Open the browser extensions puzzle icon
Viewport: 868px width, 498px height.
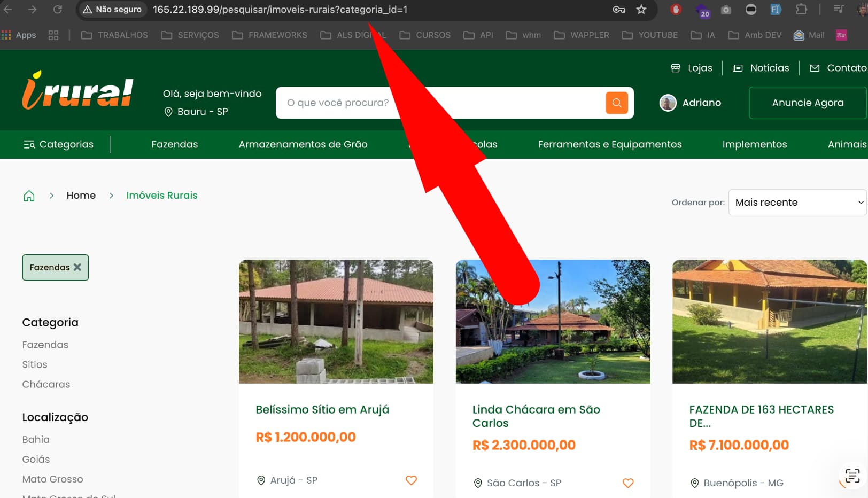point(801,10)
